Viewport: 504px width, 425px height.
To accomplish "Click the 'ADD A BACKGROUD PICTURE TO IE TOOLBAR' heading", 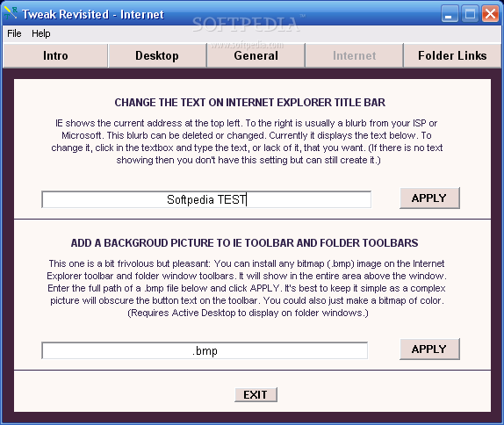I will (244, 242).
